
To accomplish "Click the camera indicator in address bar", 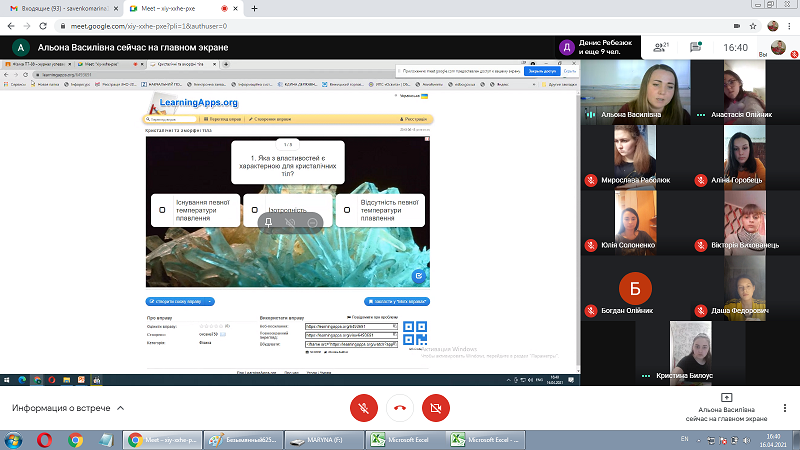I will [737, 26].
